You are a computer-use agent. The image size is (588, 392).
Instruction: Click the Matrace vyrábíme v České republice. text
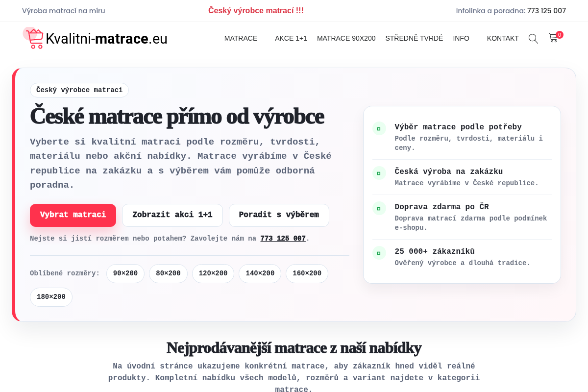click(x=466, y=183)
